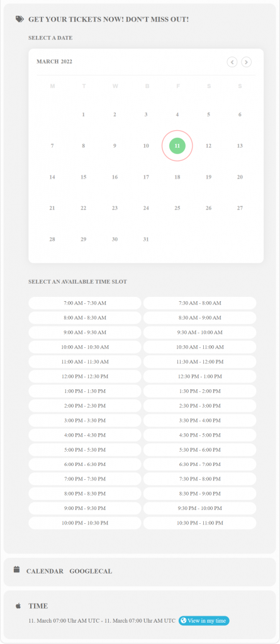The height and width of the screenshot is (644, 280).
Task: Select date 31 in March 2022
Action: (146, 240)
